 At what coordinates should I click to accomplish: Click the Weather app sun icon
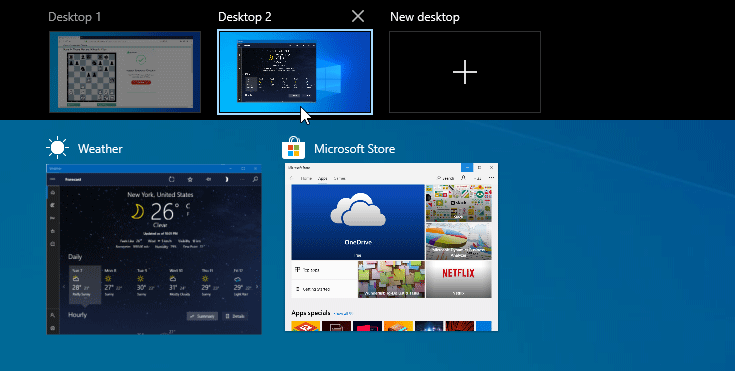tap(58, 148)
